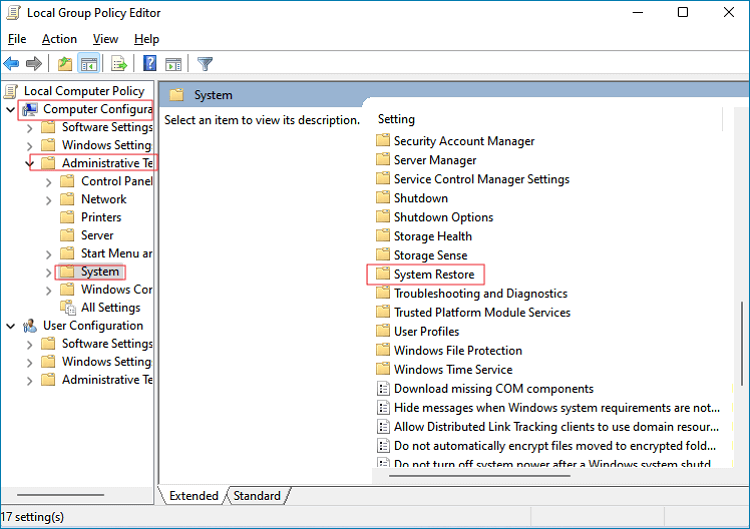
Task: Select Windows File Protection folder
Action: tap(458, 351)
